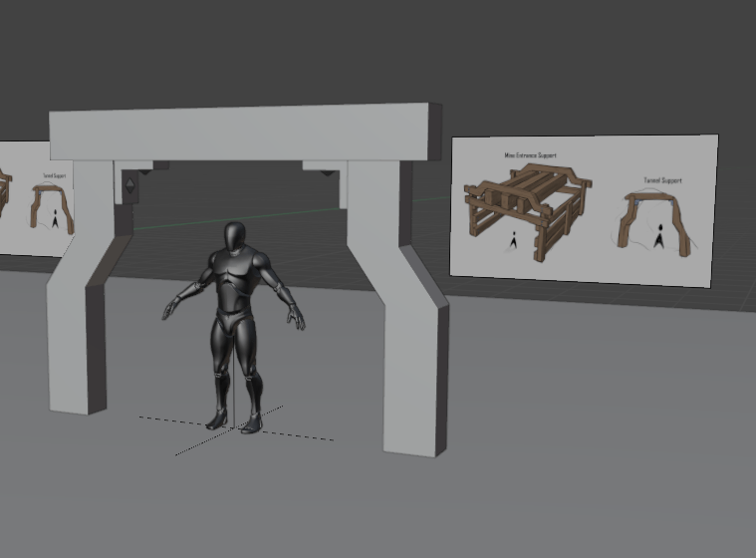The image size is (756, 558).
Task: Select the Mine Entrance Support wooden frame drawing
Action: (x=526, y=207)
